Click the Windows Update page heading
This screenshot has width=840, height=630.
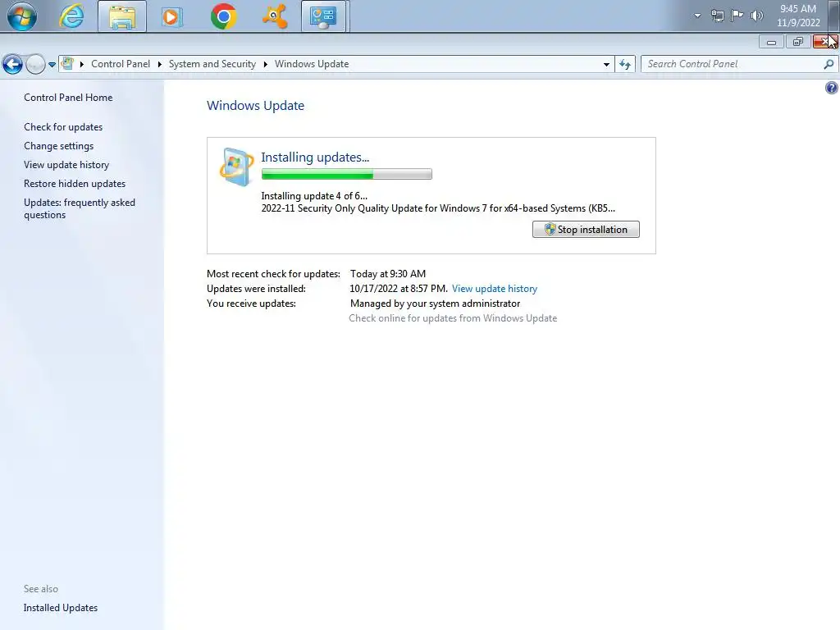click(x=256, y=106)
